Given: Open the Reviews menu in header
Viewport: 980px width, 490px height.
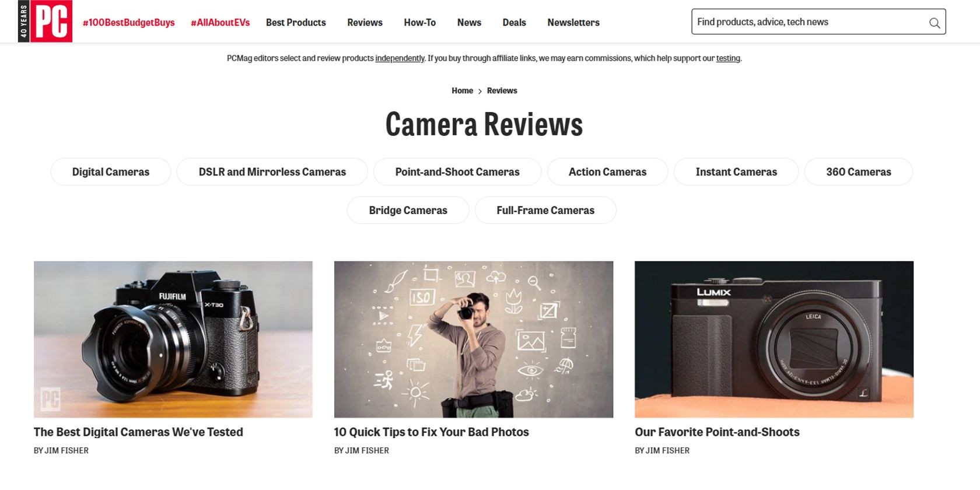Looking at the screenshot, I should (365, 22).
